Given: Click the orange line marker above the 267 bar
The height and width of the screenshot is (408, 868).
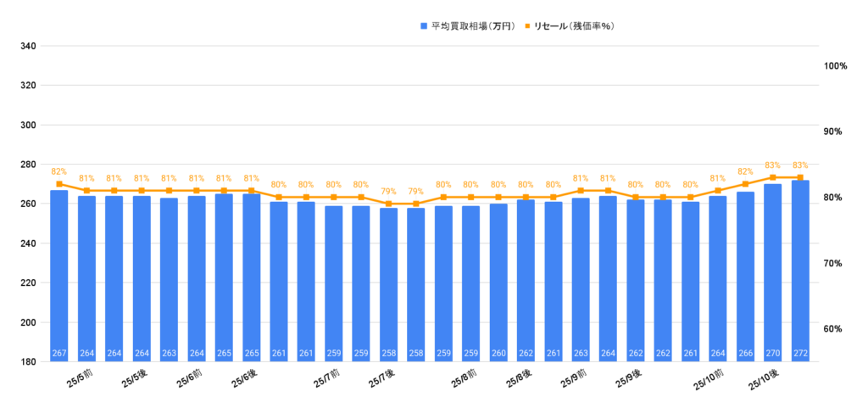Looking at the screenshot, I should pyautogui.click(x=59, y=184).
